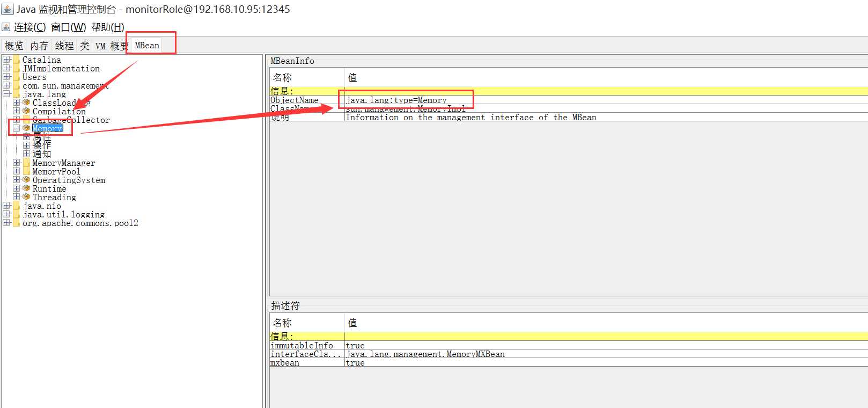Expand the 通知 node under Memory

coord(26,154)
